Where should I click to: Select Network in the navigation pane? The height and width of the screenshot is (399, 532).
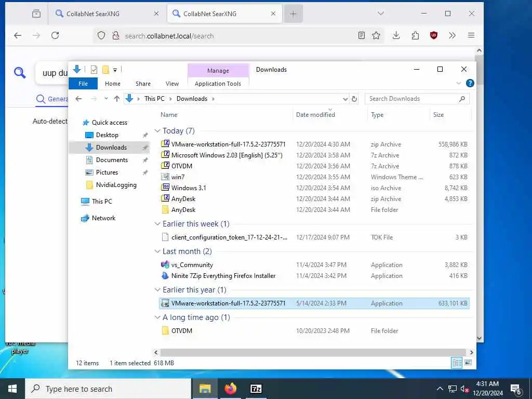[103, 218]
